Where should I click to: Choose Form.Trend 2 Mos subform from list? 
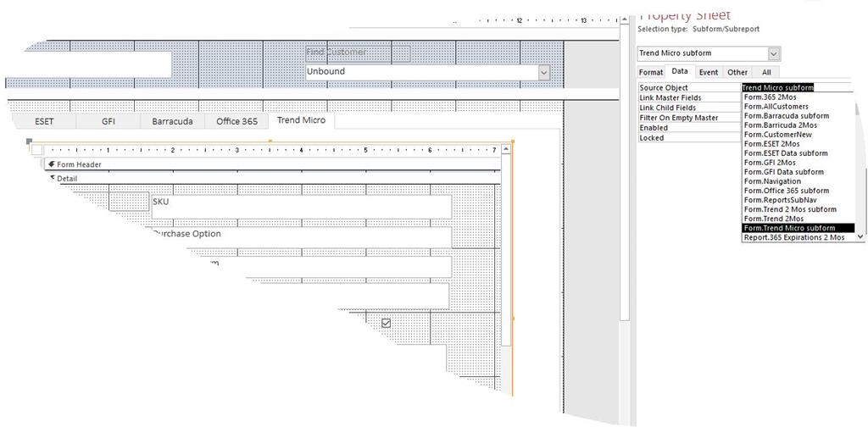tap(798, 209)
